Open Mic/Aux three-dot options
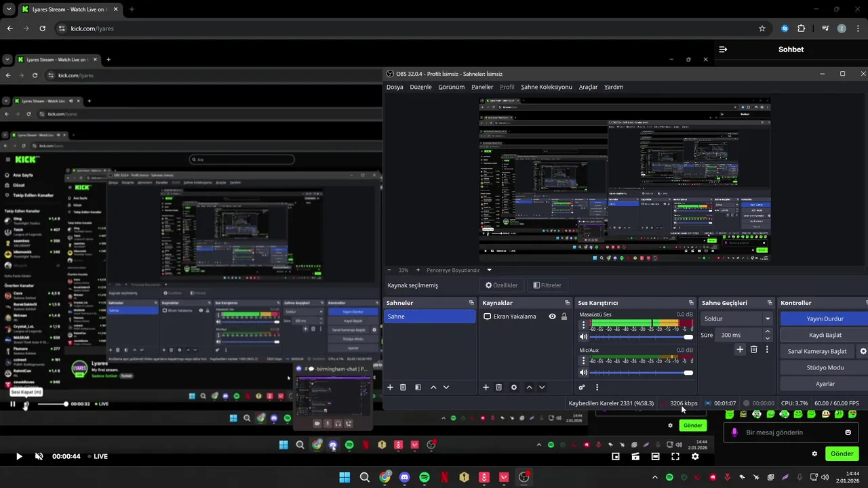This screenshot has height=488, width=868. click(x=583, y=361)
